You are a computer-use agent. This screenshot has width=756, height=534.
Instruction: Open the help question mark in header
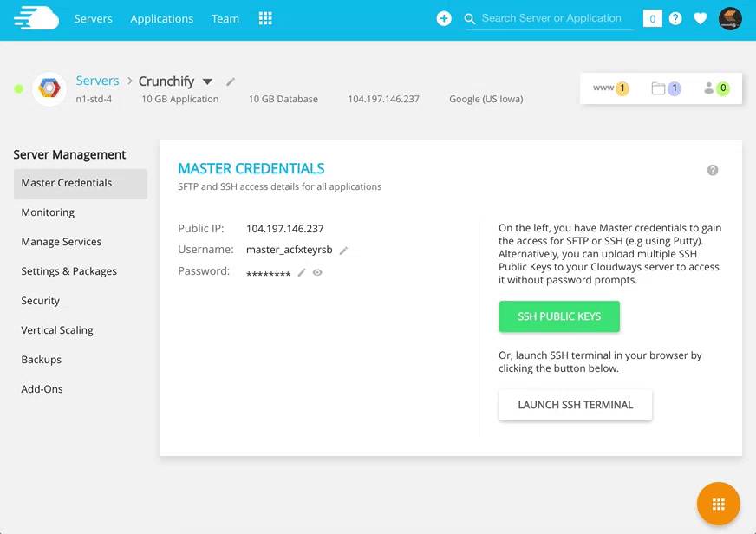[675, 18]
